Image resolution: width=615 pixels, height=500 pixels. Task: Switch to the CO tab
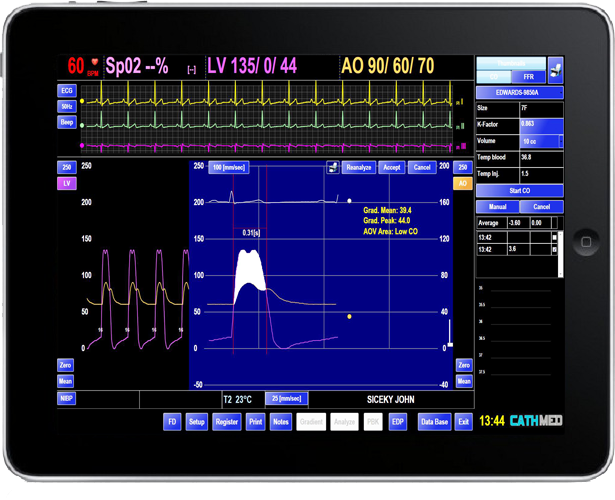point(493,76)
